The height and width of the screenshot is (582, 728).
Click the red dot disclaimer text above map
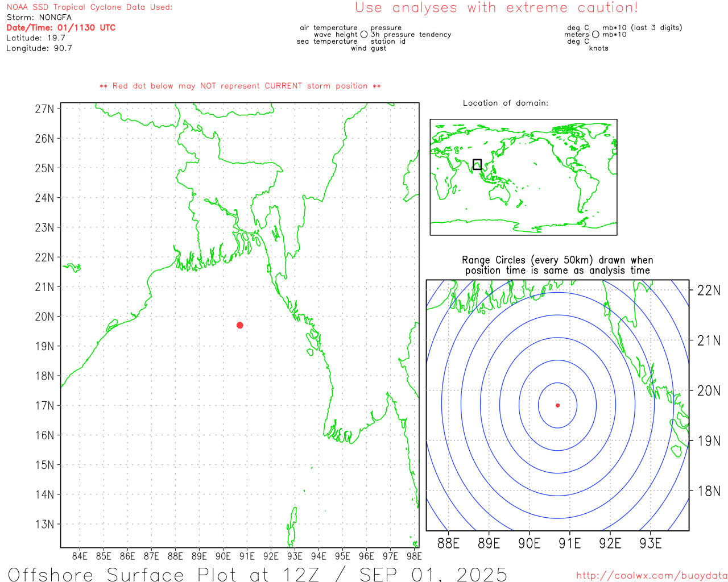(x=240, y=86)
